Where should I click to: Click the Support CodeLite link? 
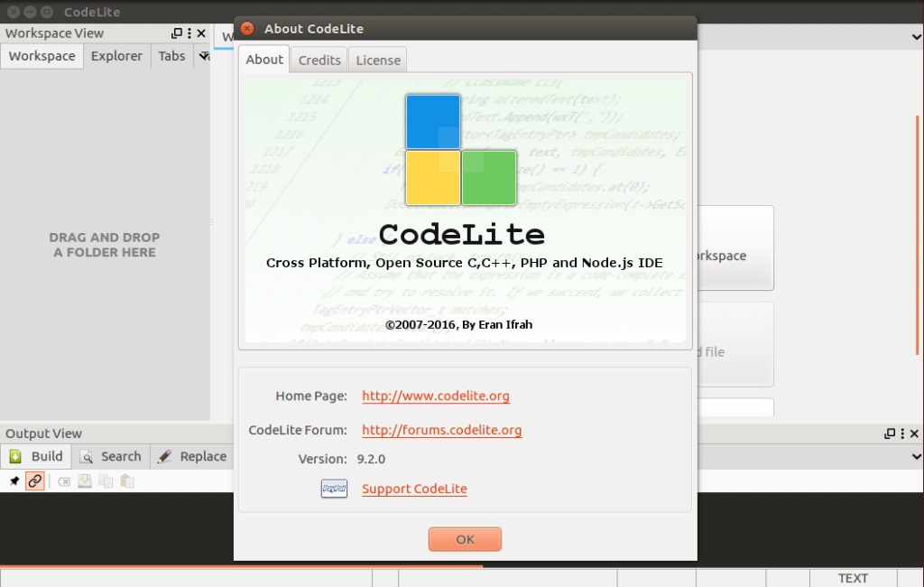(x=414, y=489)
